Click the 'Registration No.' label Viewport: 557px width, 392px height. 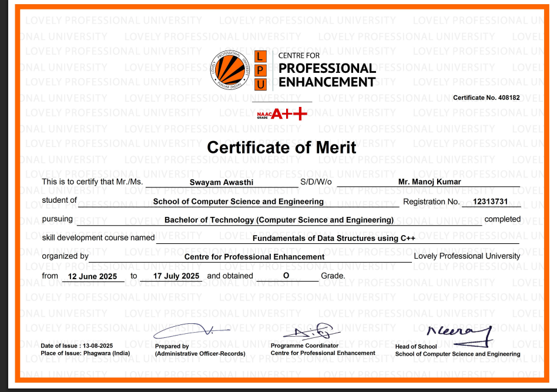(x=431, y=202)
